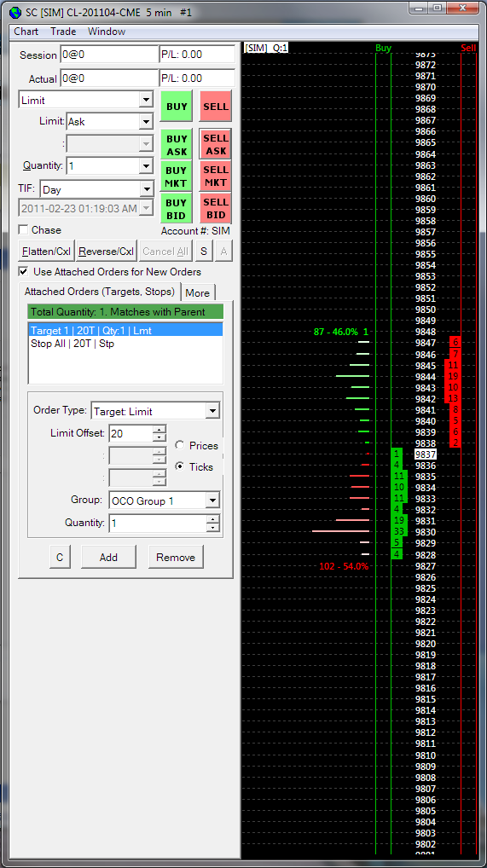Select the Prices radio button
Viewport: 487px width, 868px height.
179,445
